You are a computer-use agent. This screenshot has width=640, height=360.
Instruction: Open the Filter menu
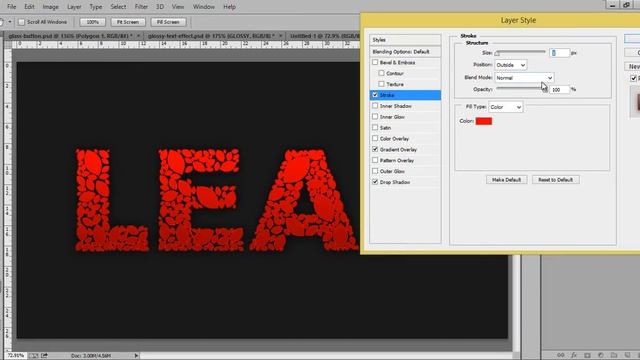click(141, 7)
